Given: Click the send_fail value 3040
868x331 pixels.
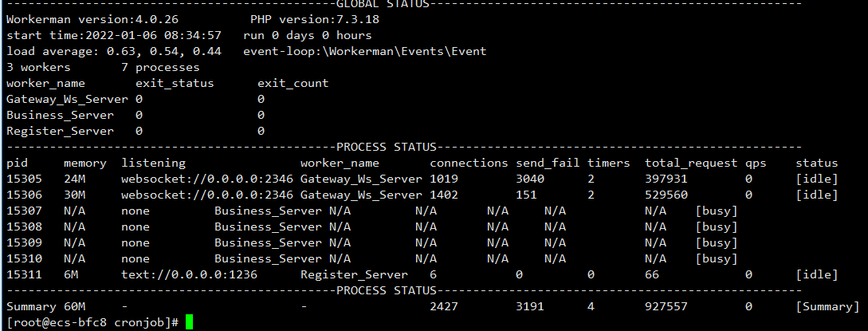Looking at the screenshot, I should (530, 179).
